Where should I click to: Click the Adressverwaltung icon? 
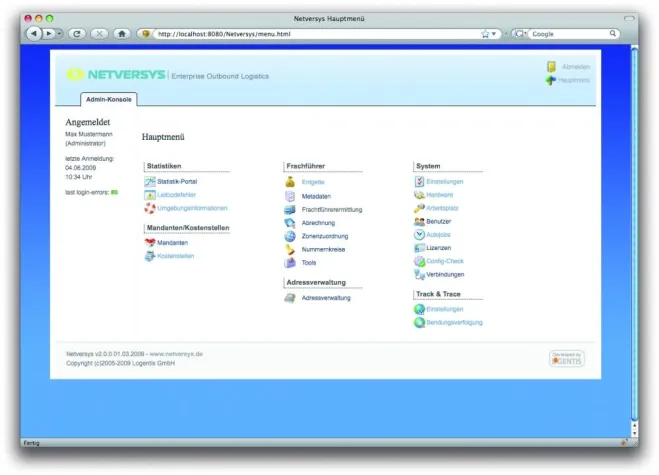pyautogui.click(x=290, y=298)
